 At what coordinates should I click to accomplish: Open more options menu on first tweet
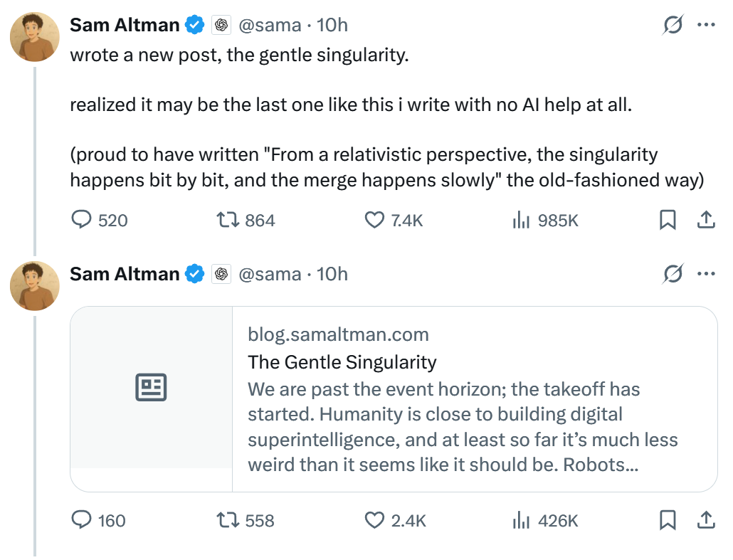tap(705, 25)
